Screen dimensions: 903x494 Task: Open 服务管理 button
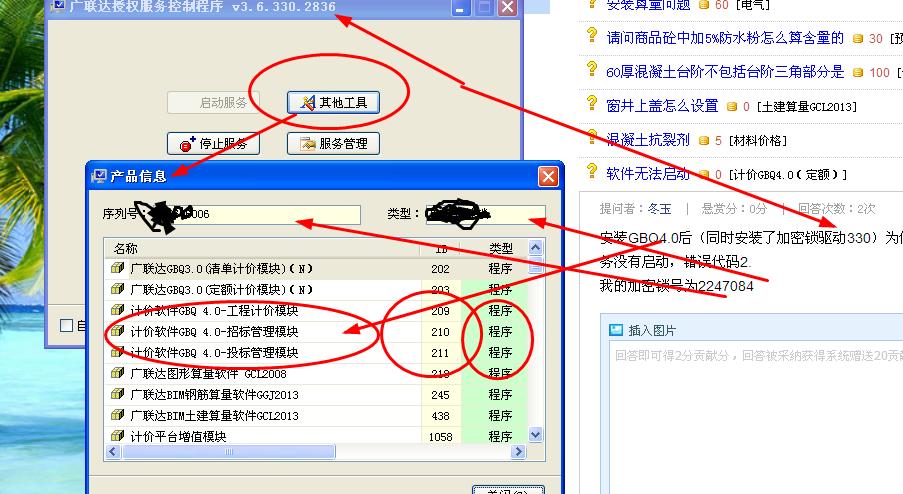(x=333, y=143)
